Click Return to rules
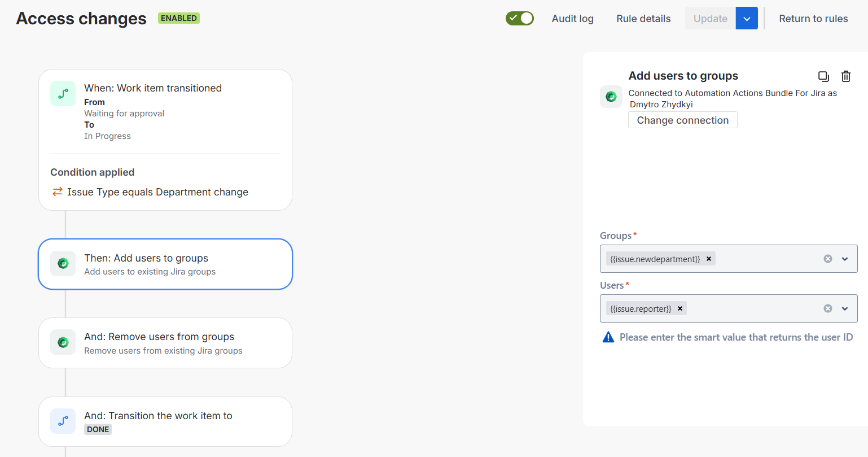 (813, 18)
